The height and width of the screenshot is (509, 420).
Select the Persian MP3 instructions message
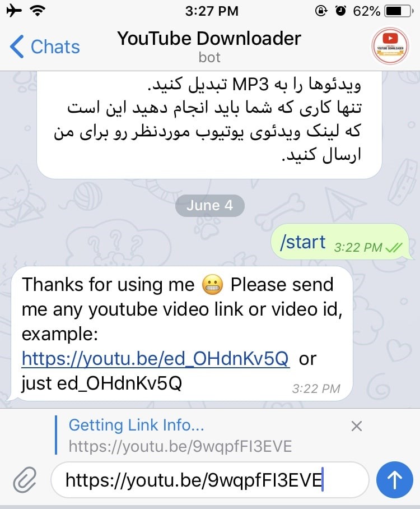tap(209, 124)
